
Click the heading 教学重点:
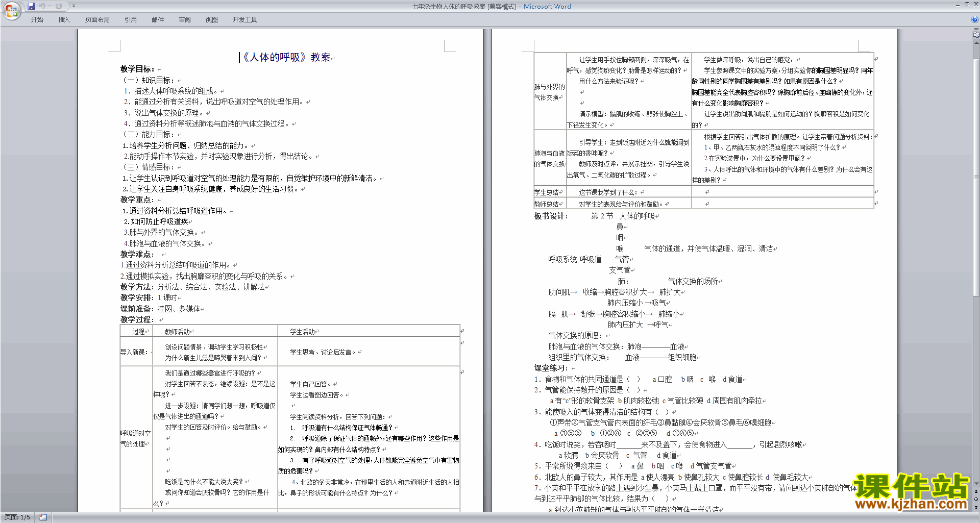pos(137,200)
